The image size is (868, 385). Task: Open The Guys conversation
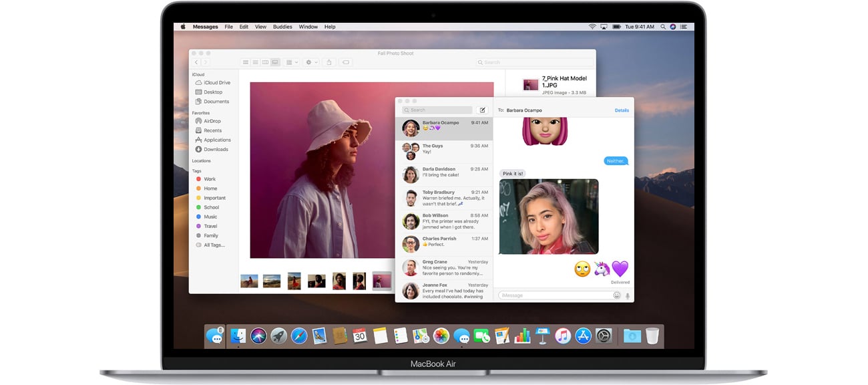(x=444, y=151)
